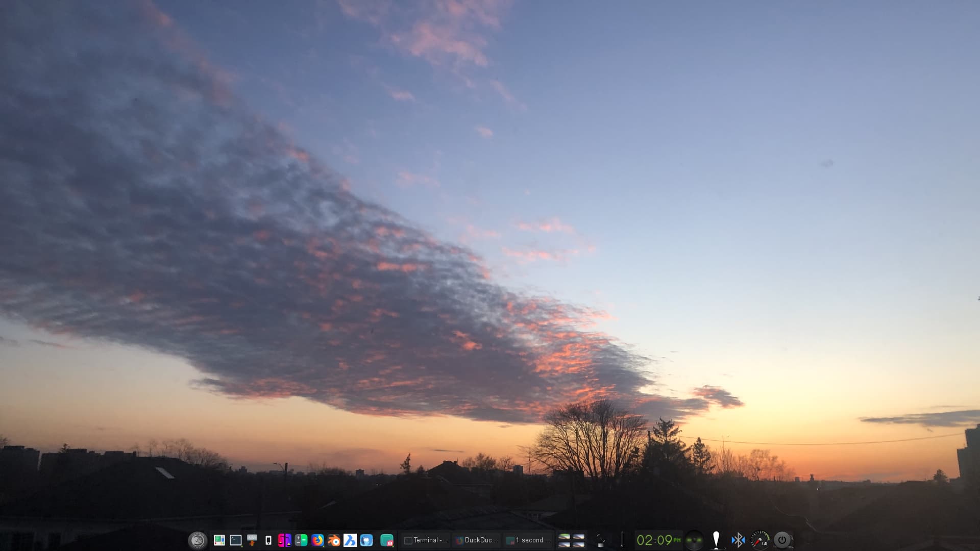980x551 pixels.
Task: Launch the phone device icon
Action: click(268, 540)
